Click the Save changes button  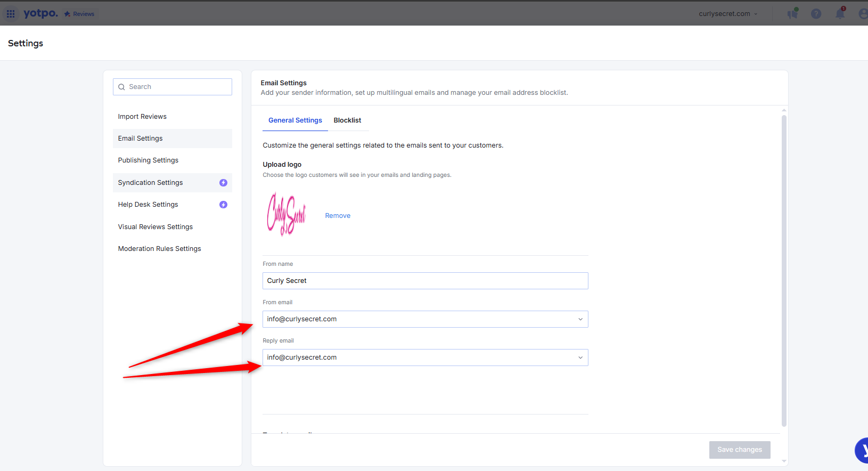(x=740, y=450)
